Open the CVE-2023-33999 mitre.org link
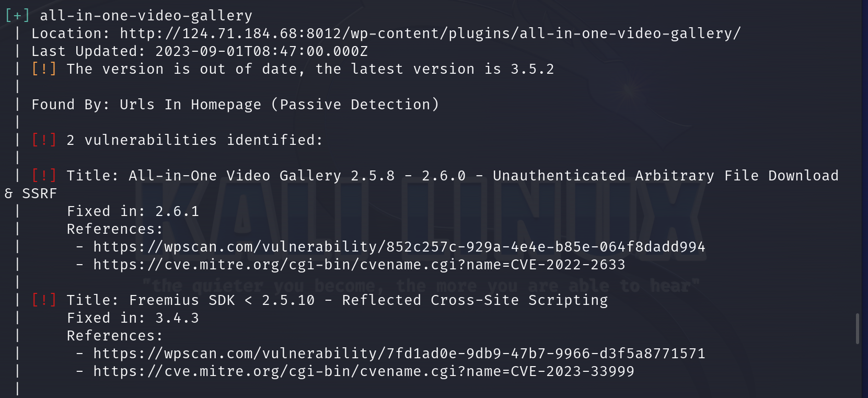The image size is (868, 398). pyautogui.click(x=363, y=371)
